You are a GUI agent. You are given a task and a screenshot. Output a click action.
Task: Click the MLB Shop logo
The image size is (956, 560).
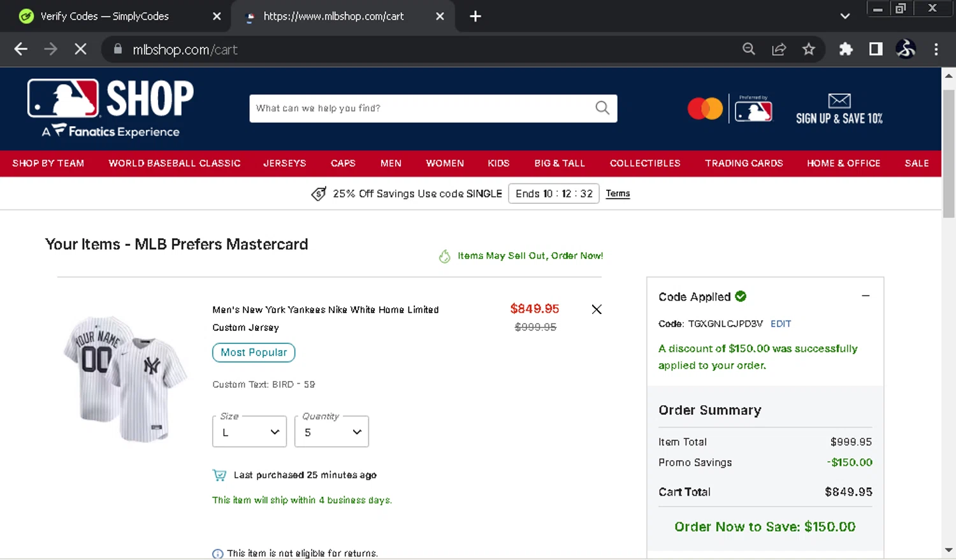pos(110,108)
